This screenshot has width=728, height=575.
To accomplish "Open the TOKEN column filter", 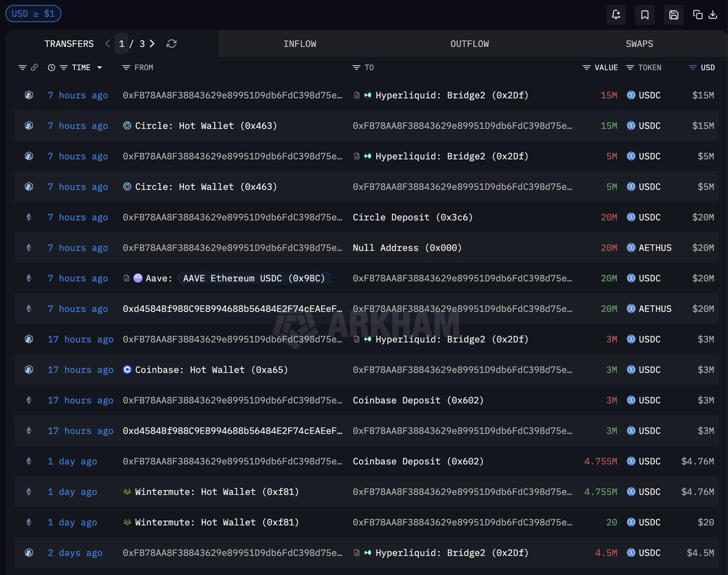I will point(630,67).
